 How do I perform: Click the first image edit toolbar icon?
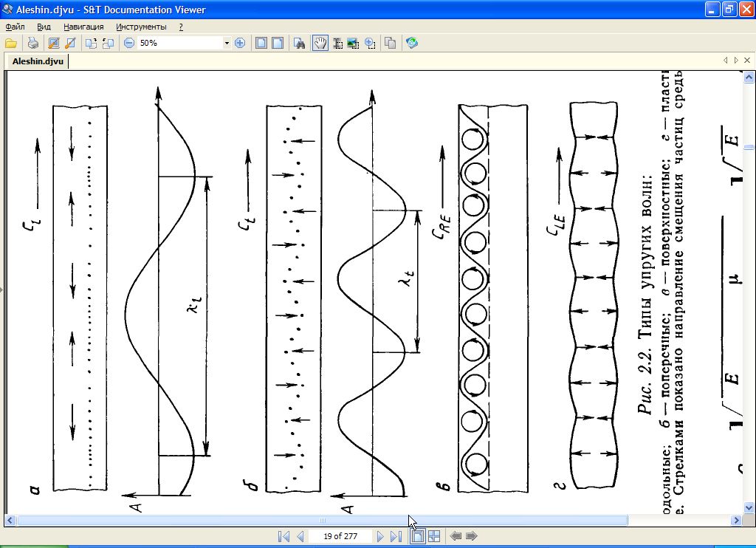(x=54, y=44)
